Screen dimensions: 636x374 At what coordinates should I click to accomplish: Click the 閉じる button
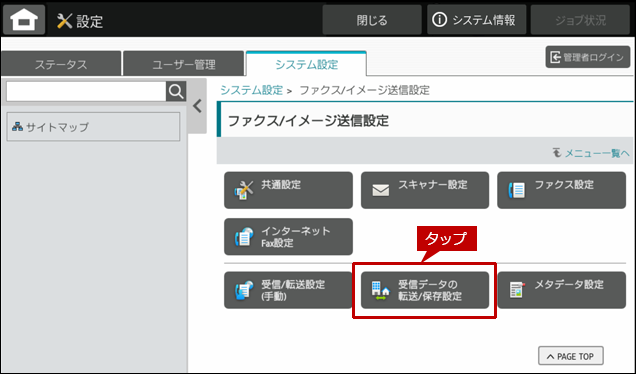372,20
